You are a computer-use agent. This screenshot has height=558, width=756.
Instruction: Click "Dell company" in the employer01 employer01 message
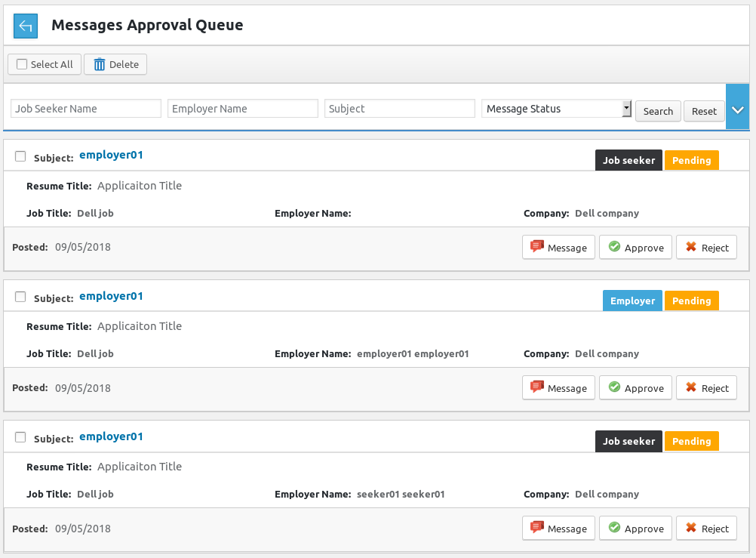[x=607, y=354]
